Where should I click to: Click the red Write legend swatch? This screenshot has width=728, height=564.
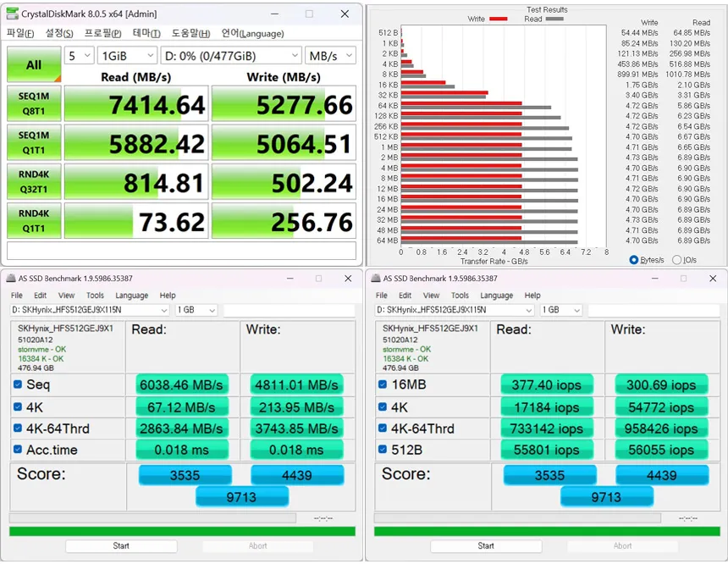click(499, 19)
